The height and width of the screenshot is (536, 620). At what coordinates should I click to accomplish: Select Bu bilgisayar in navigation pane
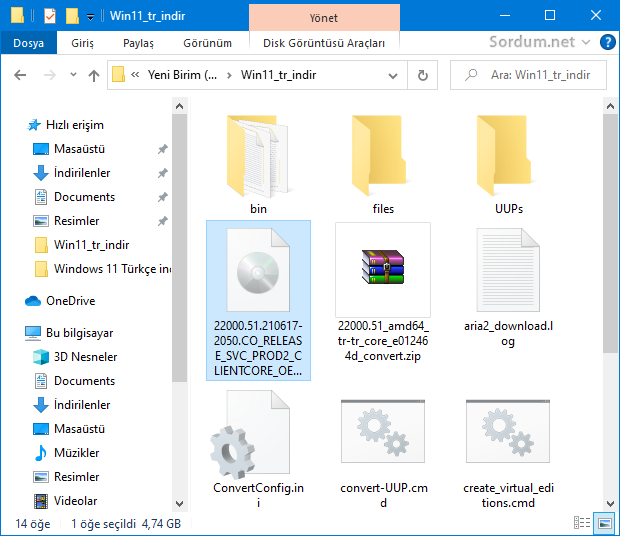tap(69, 333)
